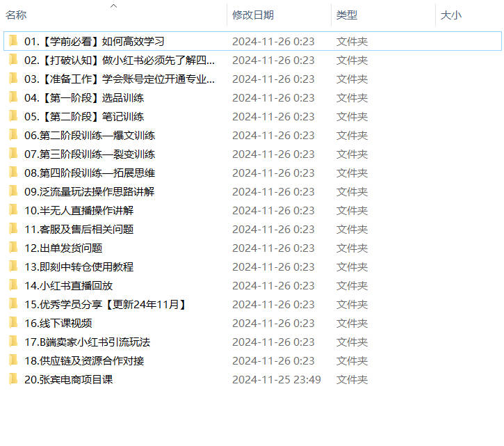The image size is (504, 446).
Task: Click folder icon of 09.泛流量玩法操作思路讲解
Action: [x=13, y=191]
